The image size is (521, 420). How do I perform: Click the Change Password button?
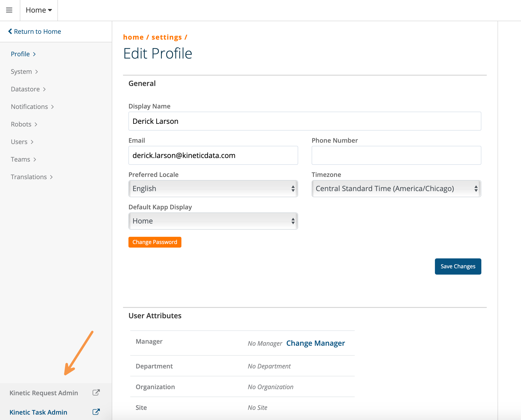tap(155, 242)
